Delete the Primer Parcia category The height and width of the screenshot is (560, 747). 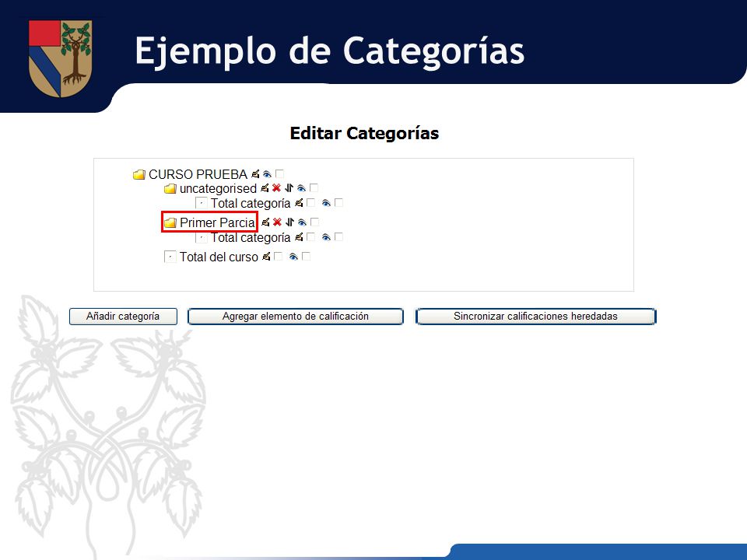[x=277, y=222]
